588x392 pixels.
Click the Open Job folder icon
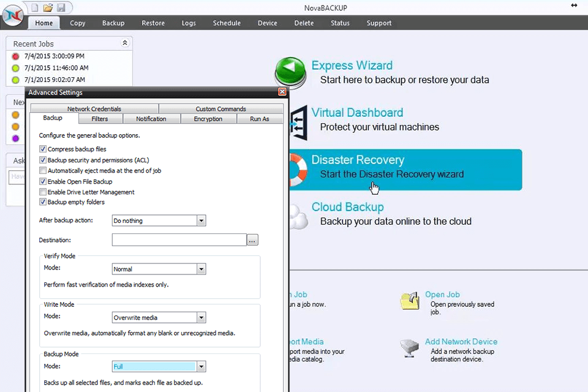409,301
